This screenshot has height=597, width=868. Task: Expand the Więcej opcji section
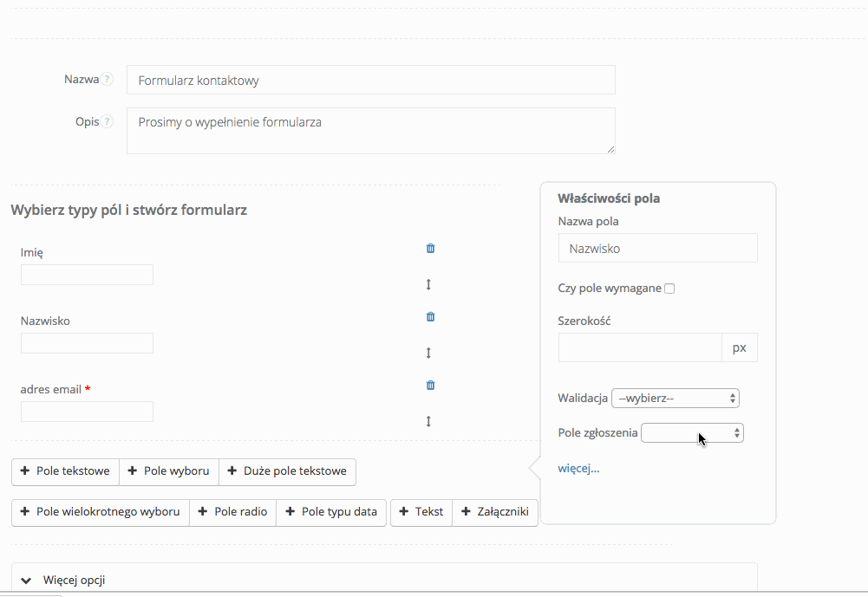pos(75,580)
